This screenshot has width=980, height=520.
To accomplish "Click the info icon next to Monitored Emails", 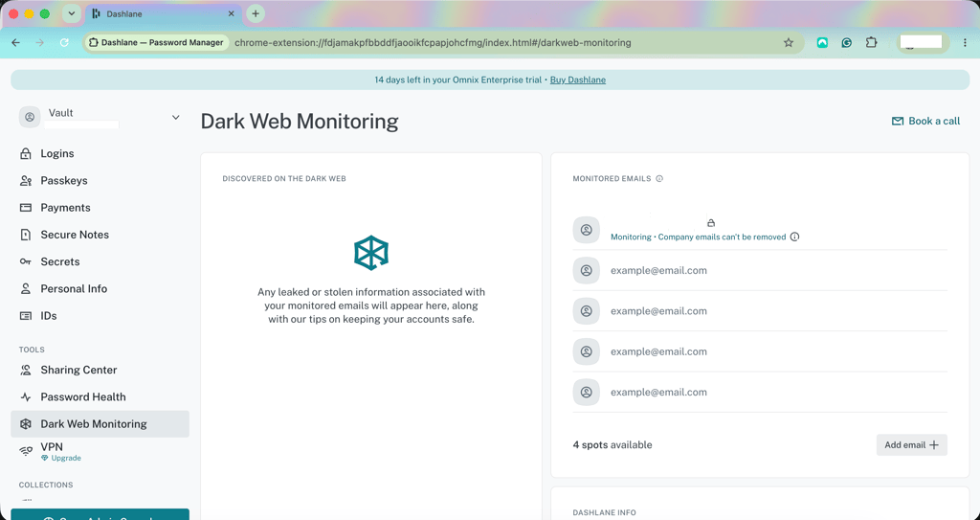I will click(x=659, y=178).
